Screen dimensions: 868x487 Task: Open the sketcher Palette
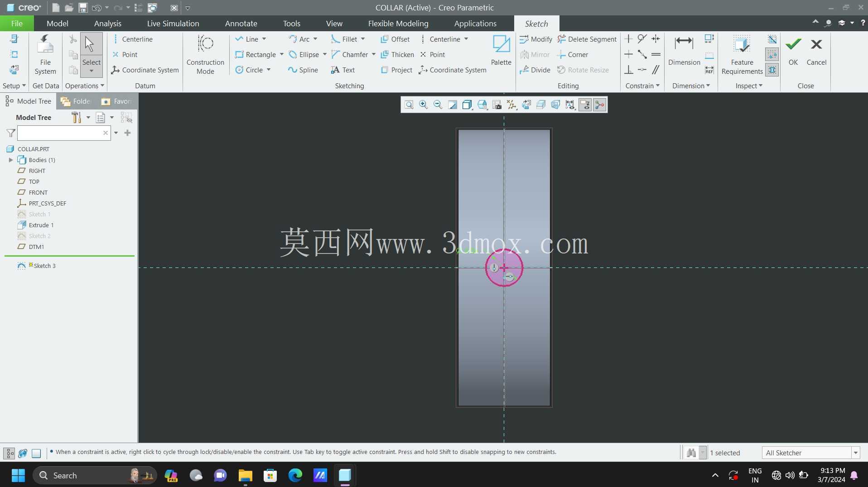(x=501, y=50)
